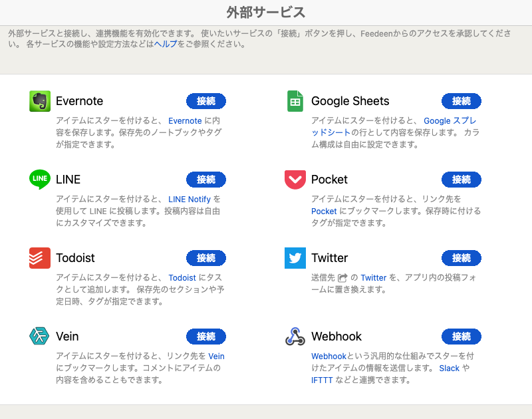The width and height of the screenshot is (532, 419).
Task: Connect the Webhook service
Action: 462,337
